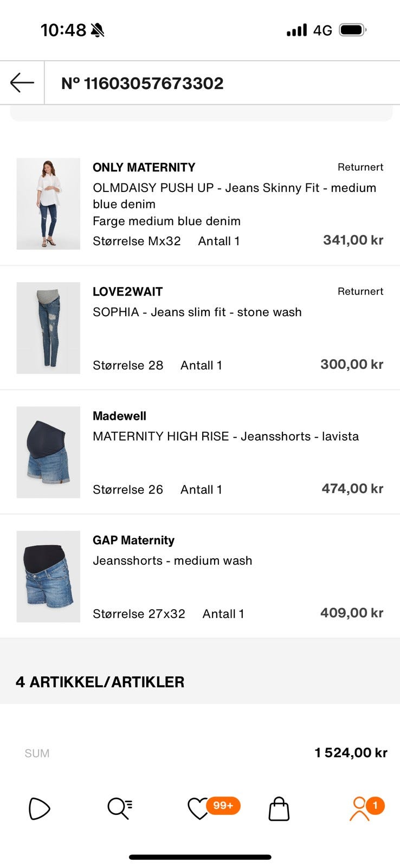This screenshot has width=400, height=868.
Task: Tap the 99+ wishlist badge
Action: pos(223,805)
